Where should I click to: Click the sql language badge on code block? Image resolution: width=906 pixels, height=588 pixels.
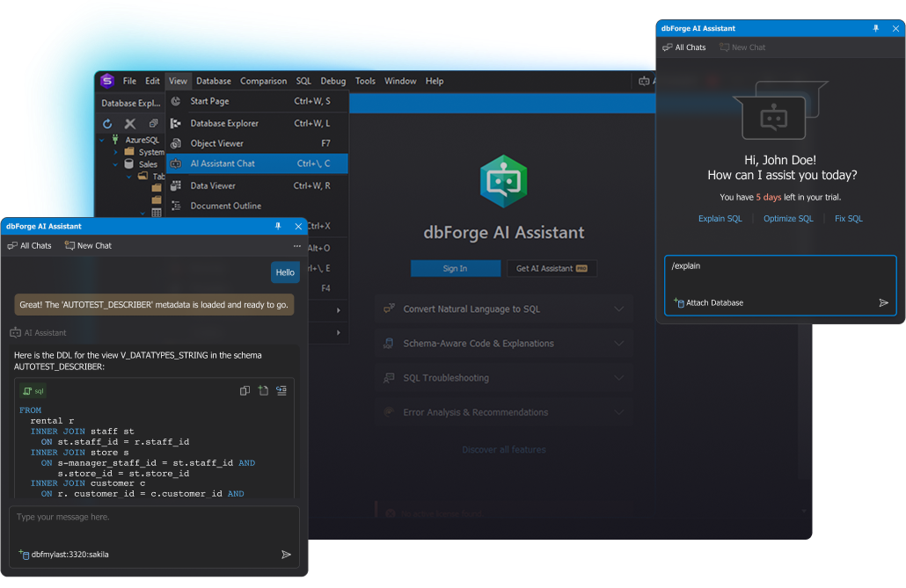pyautogui.click(x=33, y=391)
